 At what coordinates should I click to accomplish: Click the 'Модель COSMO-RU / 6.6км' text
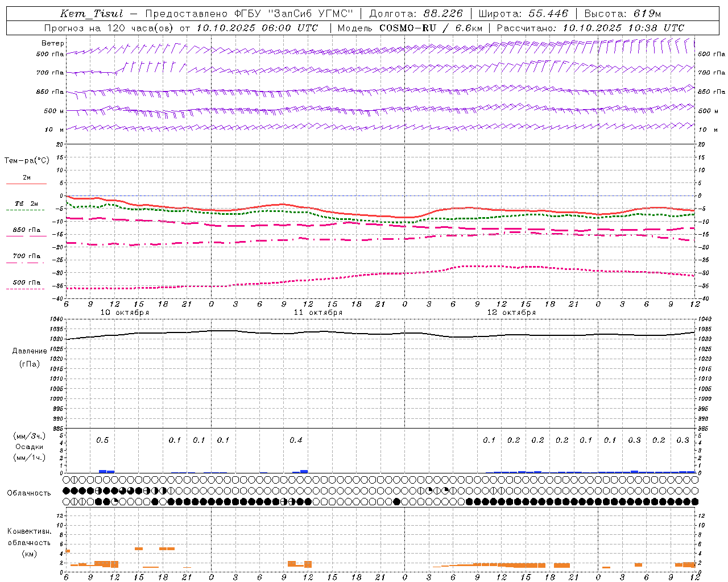(x=410, y=28)
